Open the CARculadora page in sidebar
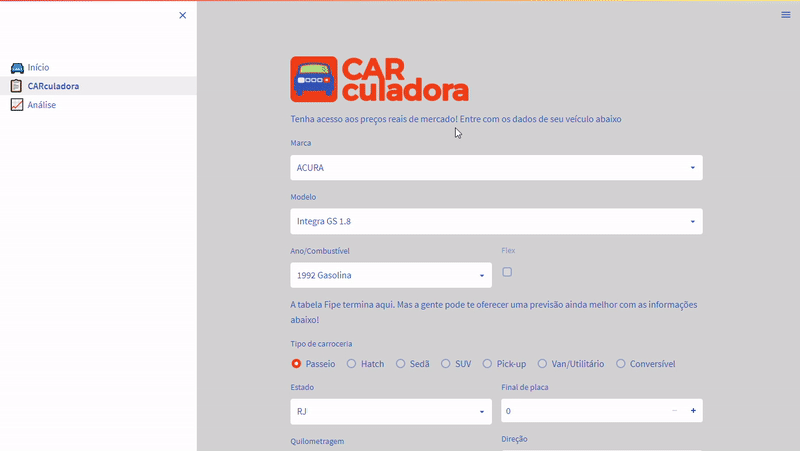Image resolution: width=800 pixels, height=451 pixels. [x=53, y=86]
